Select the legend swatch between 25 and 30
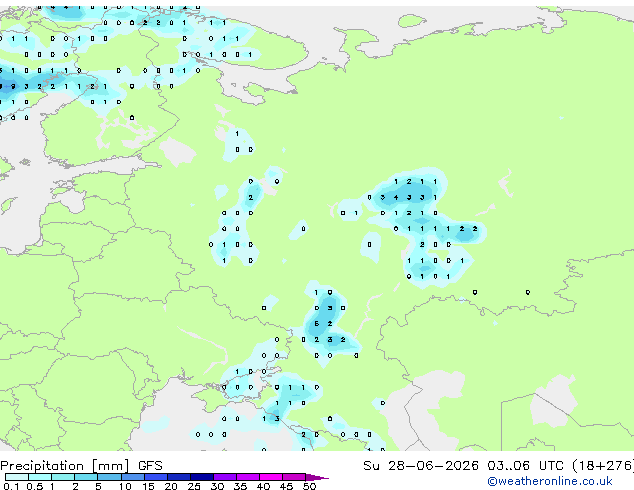Screen dimensions: 634x490 tap(201, 477)
